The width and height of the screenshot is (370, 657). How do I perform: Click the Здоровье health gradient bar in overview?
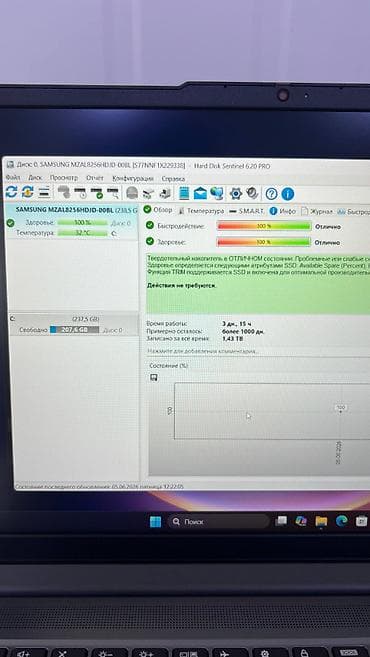pyautogui.click(x=264, y=242)
